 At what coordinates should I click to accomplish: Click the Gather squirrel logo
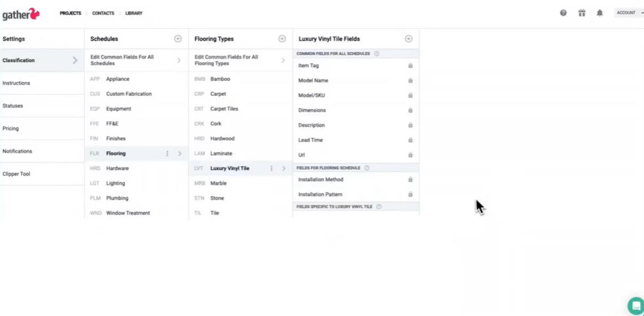21,14
